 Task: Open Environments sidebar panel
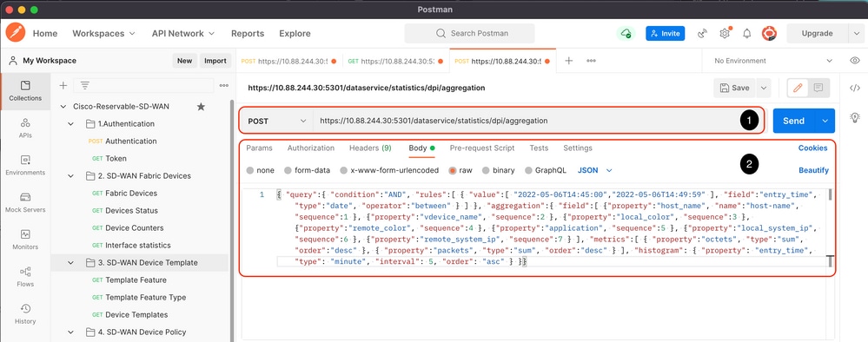click(x=25, y=165)
